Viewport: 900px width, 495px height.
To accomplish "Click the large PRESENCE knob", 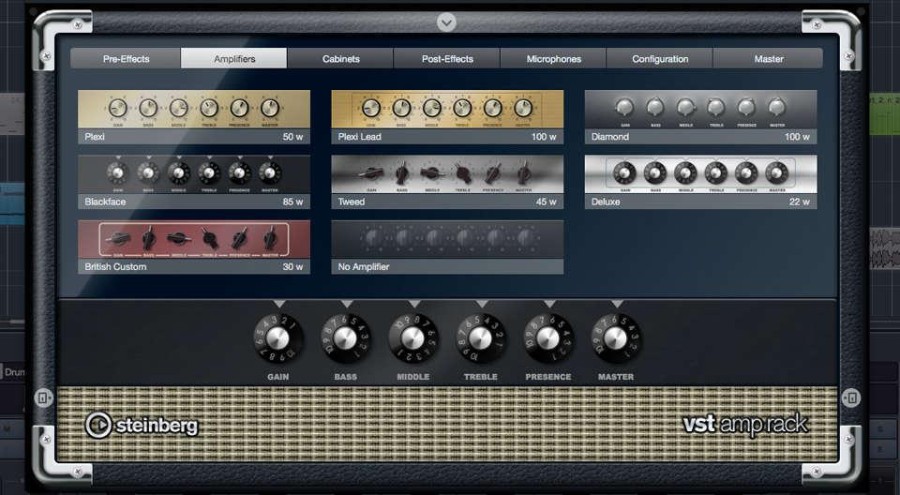I will [x=548, y=338].
